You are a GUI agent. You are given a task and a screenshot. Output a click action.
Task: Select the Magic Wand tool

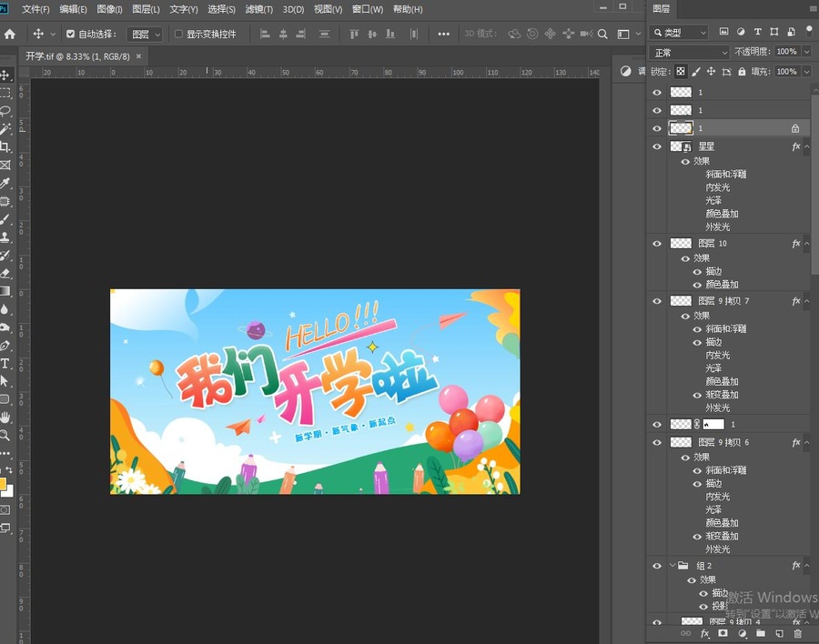pyautogui.click(x=5, y=129)
